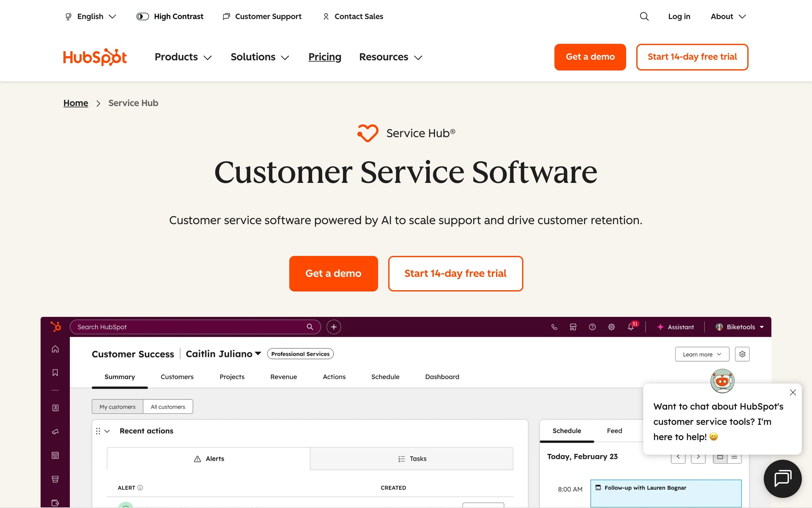Click the bookmark icon in the left sidebar
The image size is (812, 508).
point(56,373)
